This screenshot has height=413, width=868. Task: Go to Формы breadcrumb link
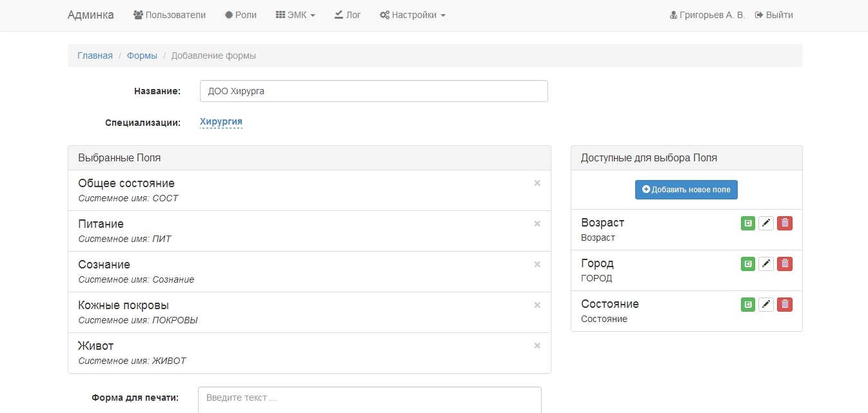tap(142, 55)
